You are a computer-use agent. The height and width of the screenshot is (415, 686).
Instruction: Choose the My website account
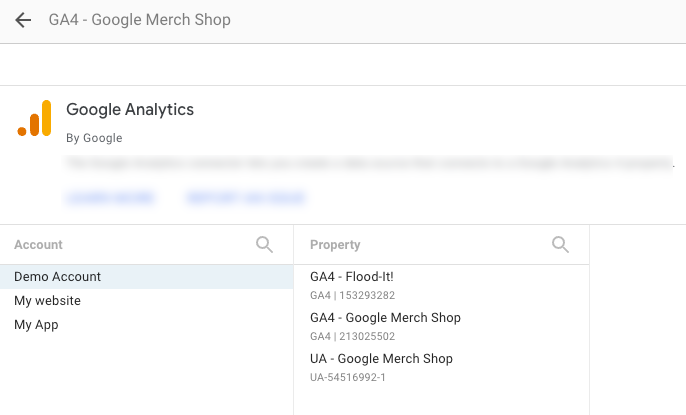[x=47, y=300]
